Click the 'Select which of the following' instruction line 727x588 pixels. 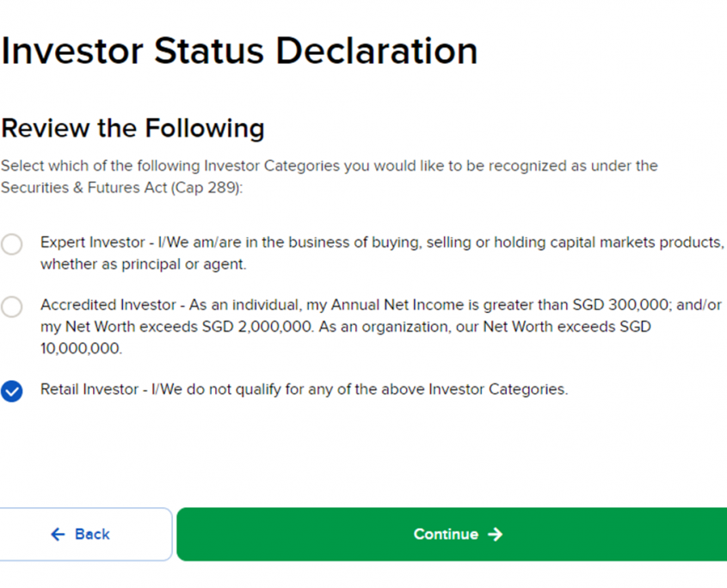(329, 165)
